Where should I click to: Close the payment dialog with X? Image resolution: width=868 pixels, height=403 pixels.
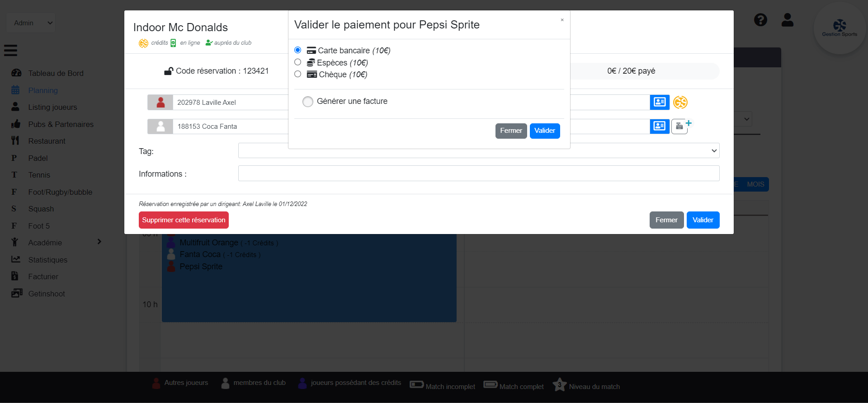tap(562, 20)
